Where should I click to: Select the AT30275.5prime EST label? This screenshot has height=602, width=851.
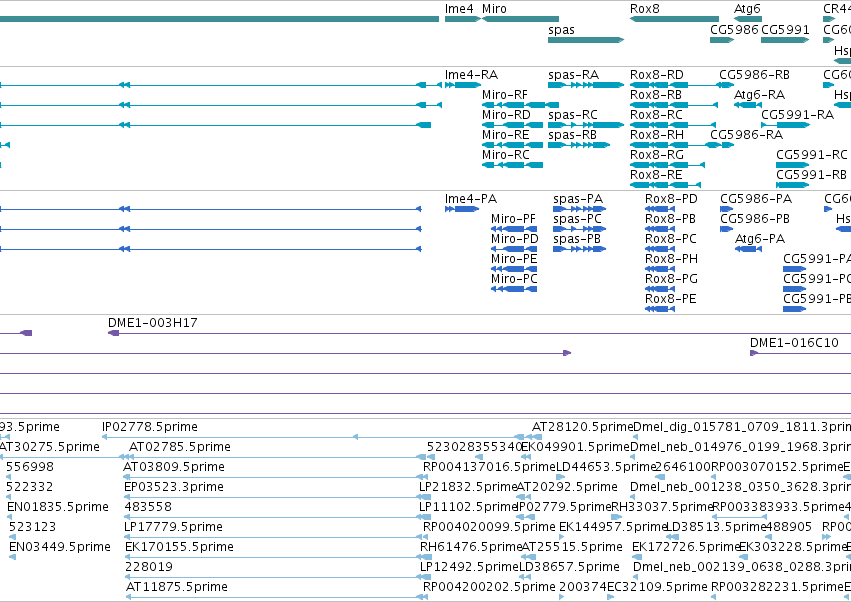click(49, 447)
